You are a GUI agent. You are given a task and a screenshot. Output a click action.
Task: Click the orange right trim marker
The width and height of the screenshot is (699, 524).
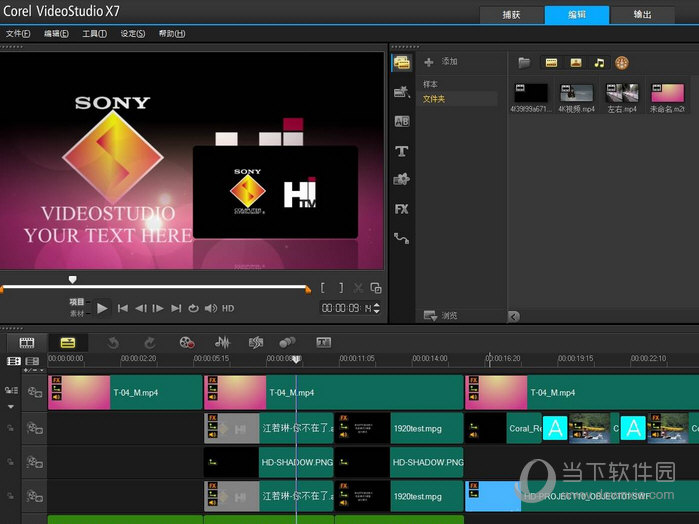308,290
